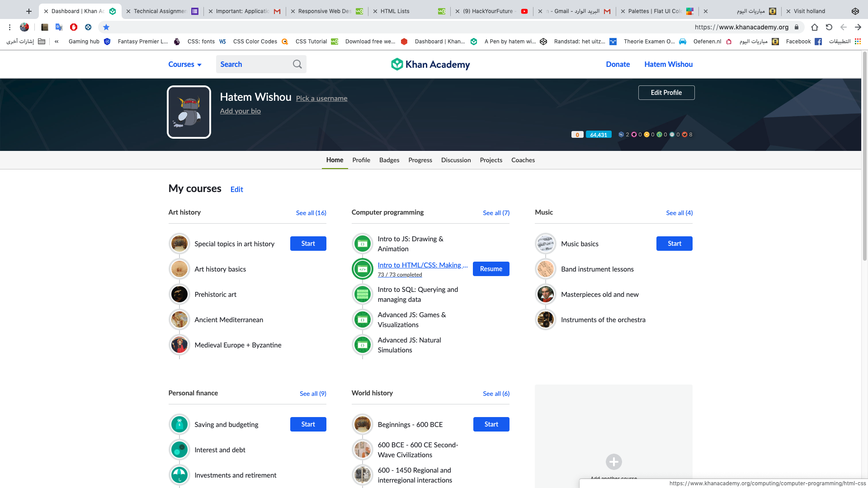The width and height of the screenshot is (868, 488).
Task: Open See all (7) Computer programming courses
Action: tap(496, 213)
